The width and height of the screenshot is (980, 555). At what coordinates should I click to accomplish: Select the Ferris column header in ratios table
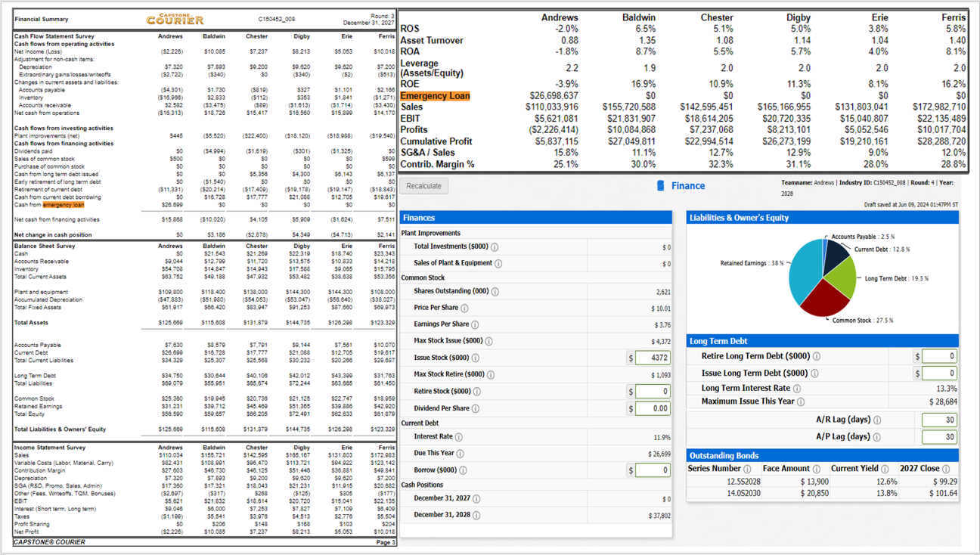coord(953,17)
